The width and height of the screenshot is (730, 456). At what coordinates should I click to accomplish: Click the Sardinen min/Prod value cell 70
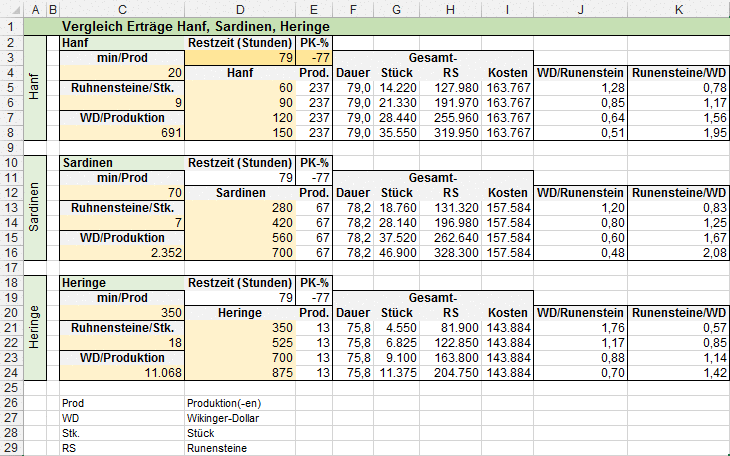click(122, 193)
